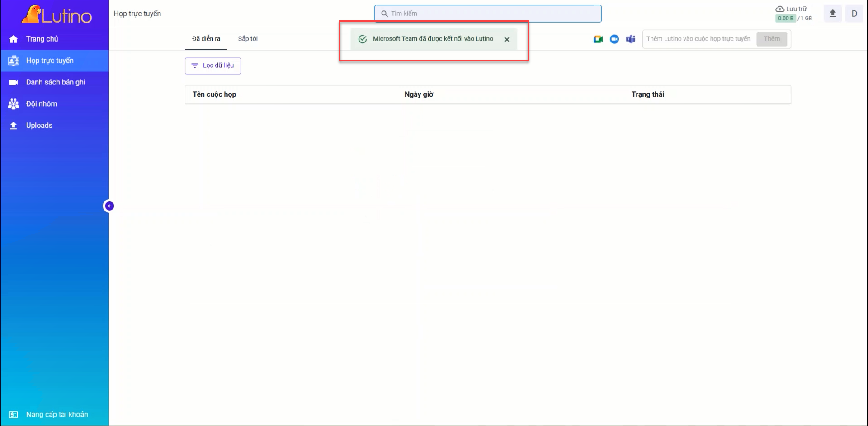Click the Zoom icon
868x426 pixels.
(x=614, y=39)
